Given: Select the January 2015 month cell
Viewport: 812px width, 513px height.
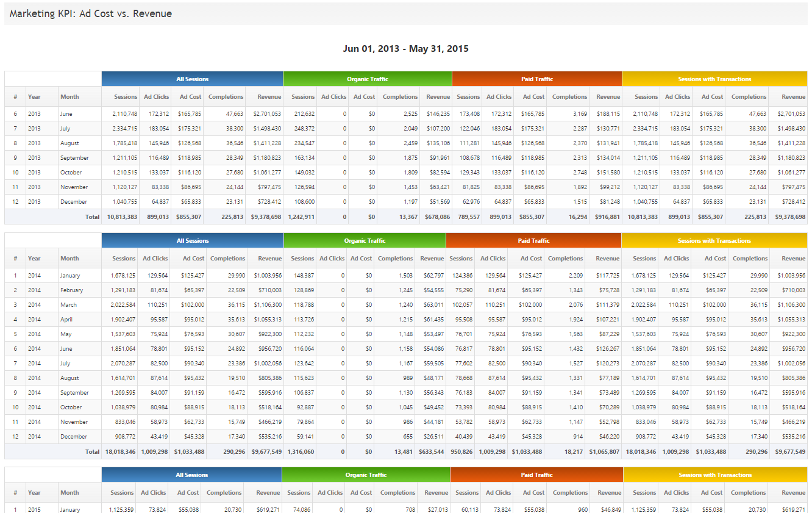Looking at the screenshot, I should click(x=69, y=509).
